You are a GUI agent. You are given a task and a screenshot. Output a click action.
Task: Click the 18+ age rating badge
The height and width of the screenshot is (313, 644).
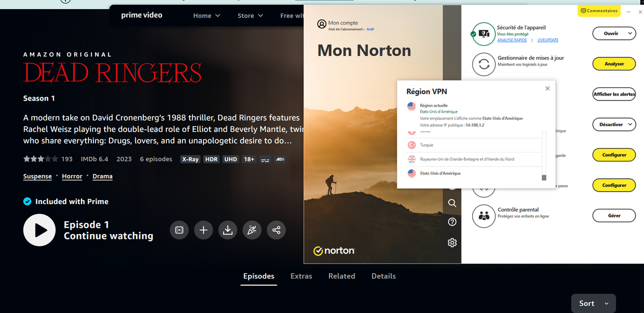click(x=249, y=159)
